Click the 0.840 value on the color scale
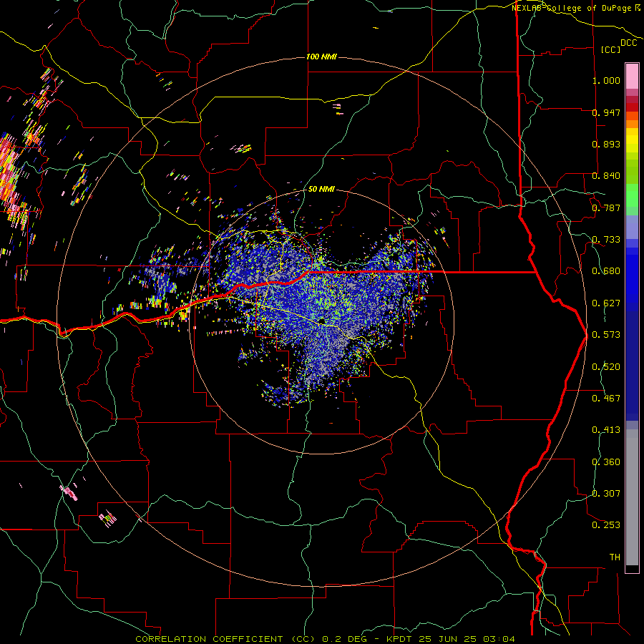The width and height of the screenshot is (644, 644). (x=606, y=176)
